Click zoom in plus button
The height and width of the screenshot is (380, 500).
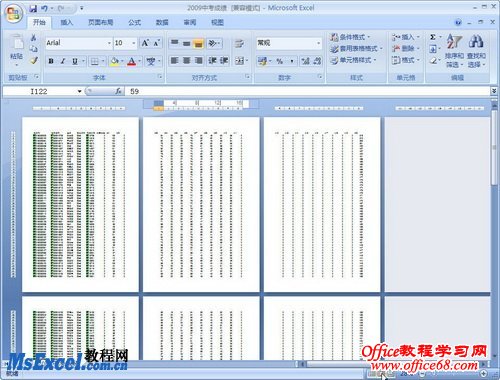pyautogui.click(x=484, y=374)
